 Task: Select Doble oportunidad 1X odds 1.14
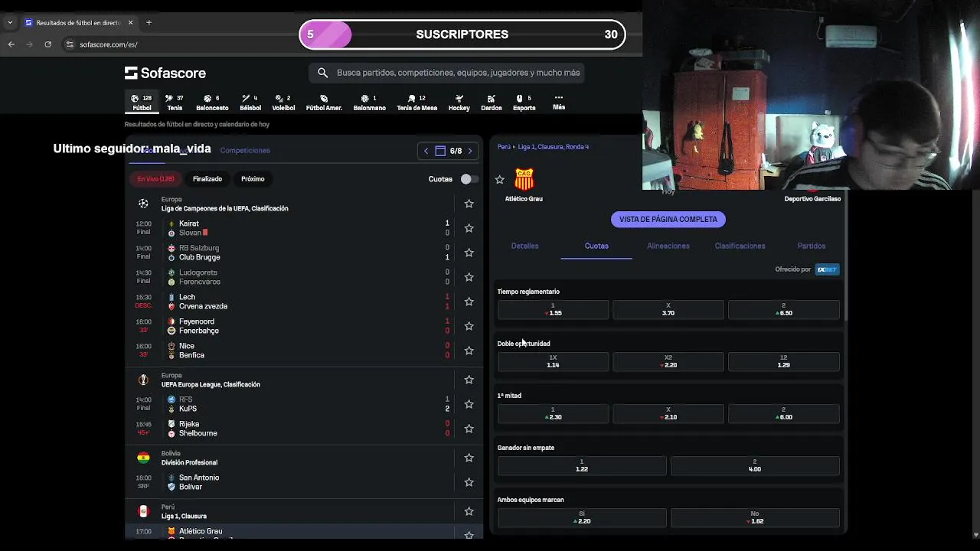click(553, 361)
